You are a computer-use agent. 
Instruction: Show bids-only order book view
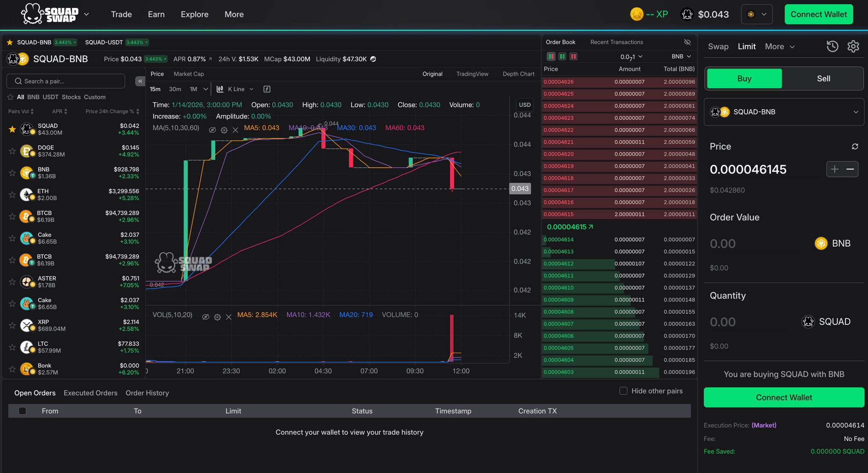tap(562, 56)
